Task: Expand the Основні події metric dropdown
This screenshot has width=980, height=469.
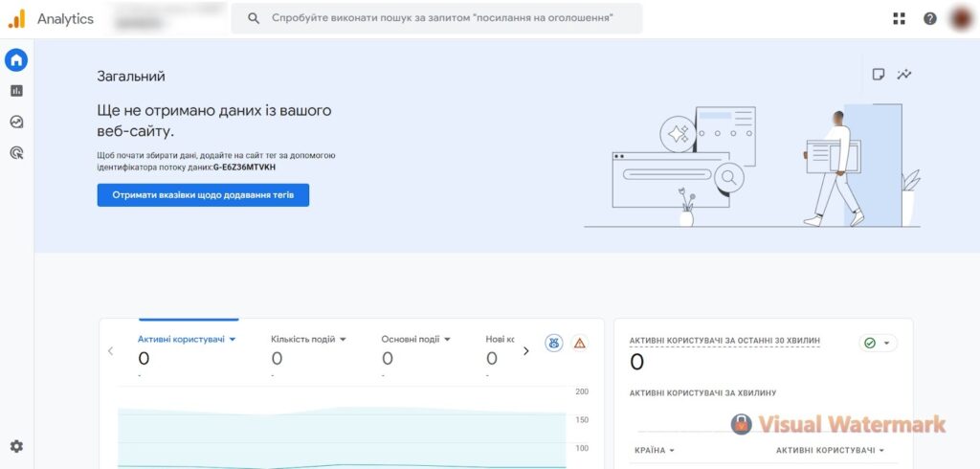Action: click(415, 339)
